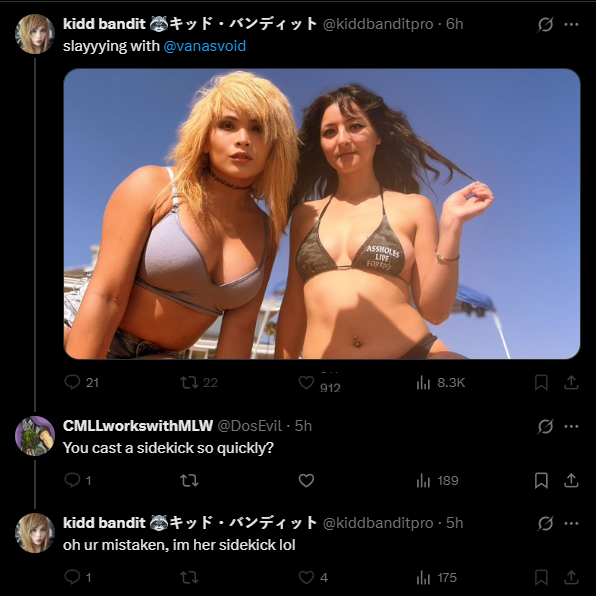Share the main post via share icon
Image resolution: width=596 pixels, height=596 pixels.
coord(571,382)
